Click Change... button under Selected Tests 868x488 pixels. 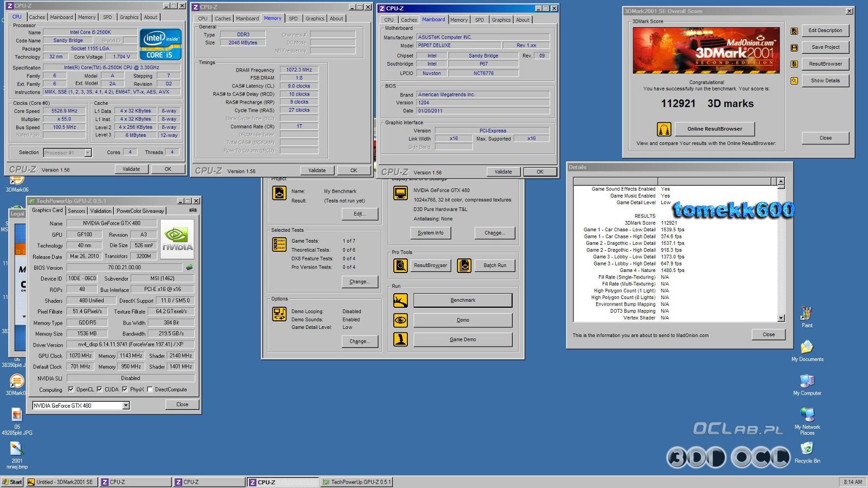click(360, 282)
